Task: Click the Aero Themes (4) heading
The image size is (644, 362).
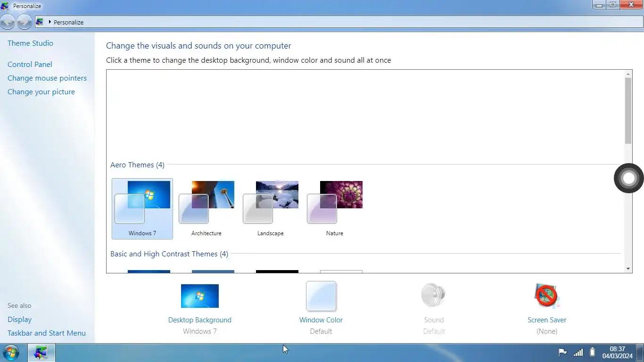Action: [x=137, y=165]
